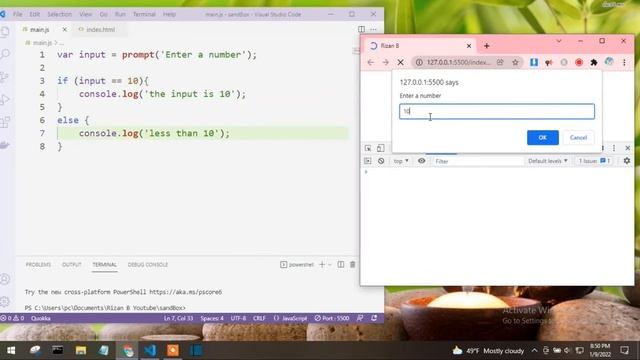The height and width of the screenshot is (360, 640).
Task: Split the terminal panel
Action: click(340, 264)
